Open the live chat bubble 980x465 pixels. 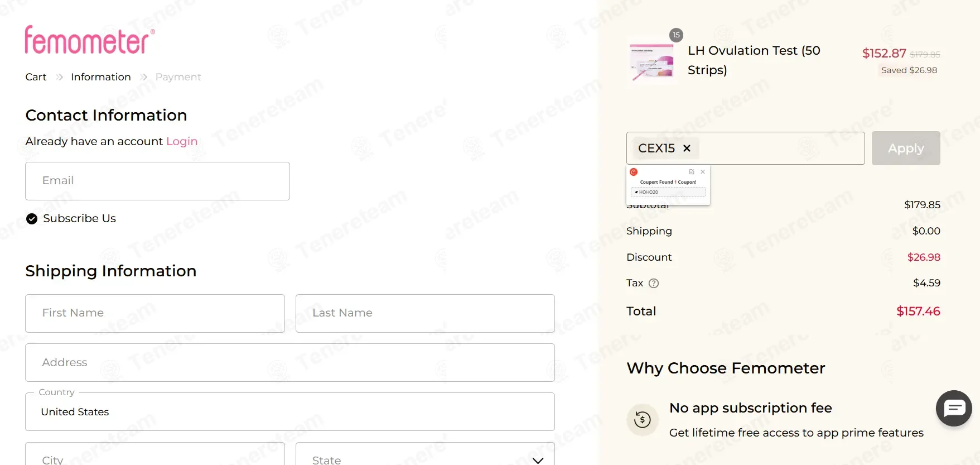(x=954, y=408)
